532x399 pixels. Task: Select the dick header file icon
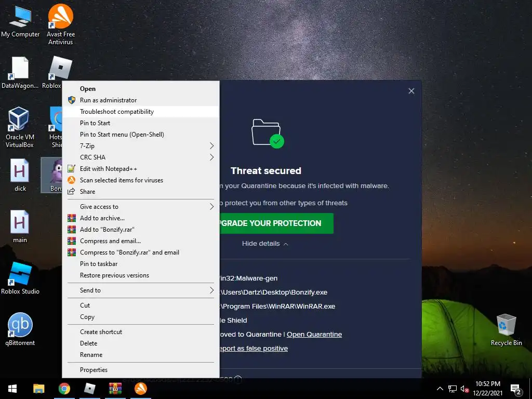click(x=20, y=176)
